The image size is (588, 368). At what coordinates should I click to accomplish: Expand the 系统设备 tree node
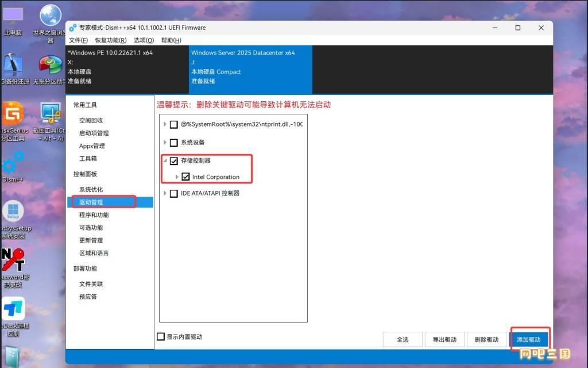[x=165, y=143]
